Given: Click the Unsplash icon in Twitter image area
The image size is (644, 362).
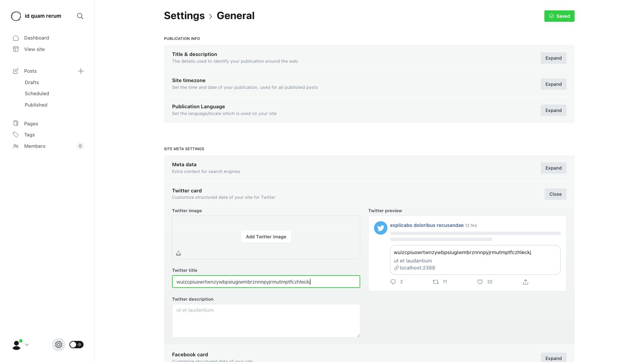Looking at the screenshot, I should 178,253.
